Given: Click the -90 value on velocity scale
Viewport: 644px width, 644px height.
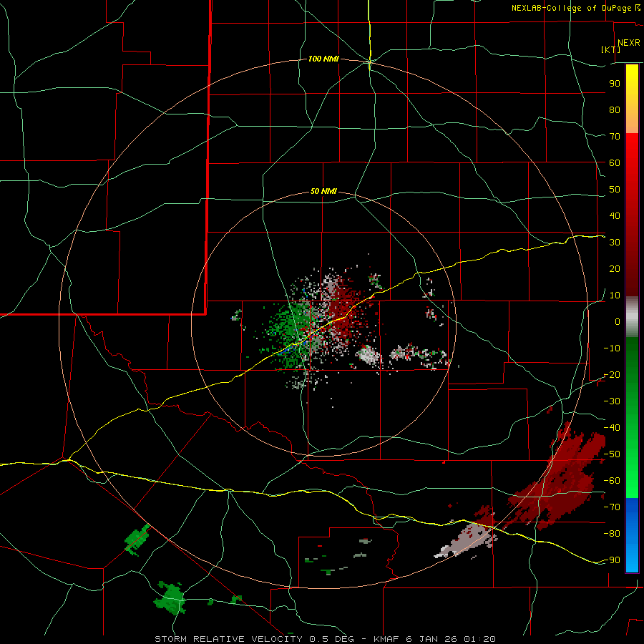Looking at the screenshot, I should (x=612, y=560).
